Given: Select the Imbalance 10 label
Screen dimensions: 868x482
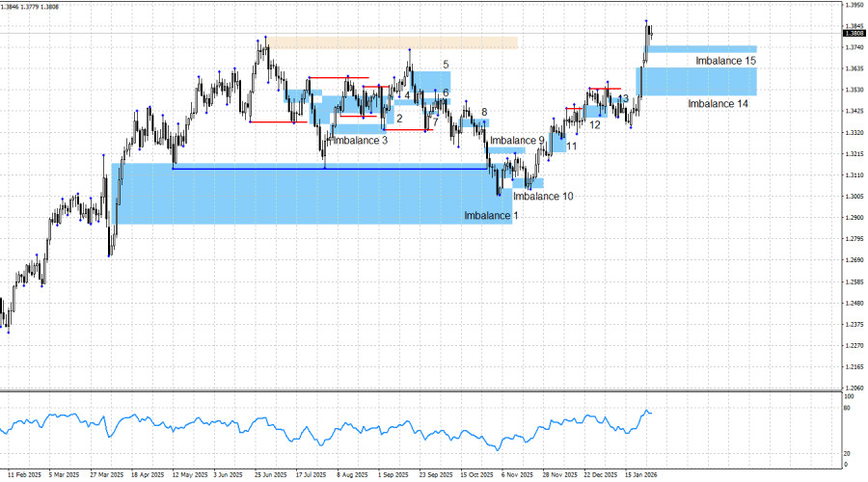Looking at the screenshot, I should point(543,196).
